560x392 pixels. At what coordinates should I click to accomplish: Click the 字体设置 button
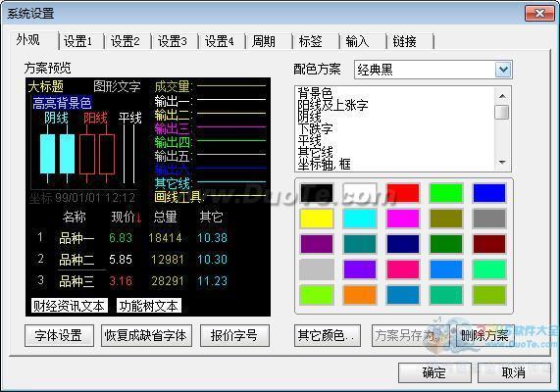(59, 335)
